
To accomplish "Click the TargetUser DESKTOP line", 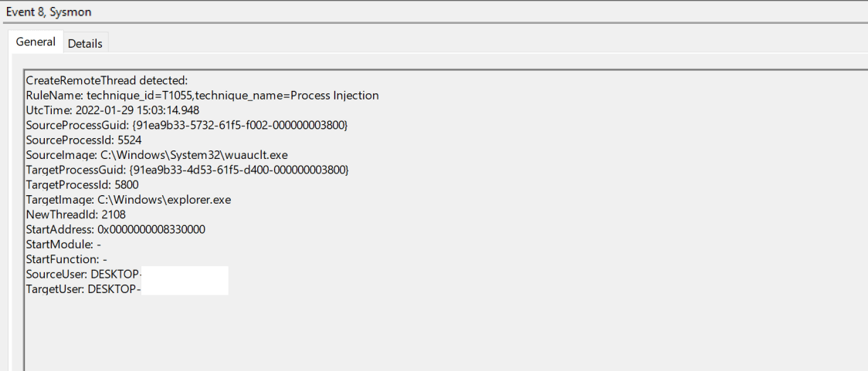I will 82,289.
